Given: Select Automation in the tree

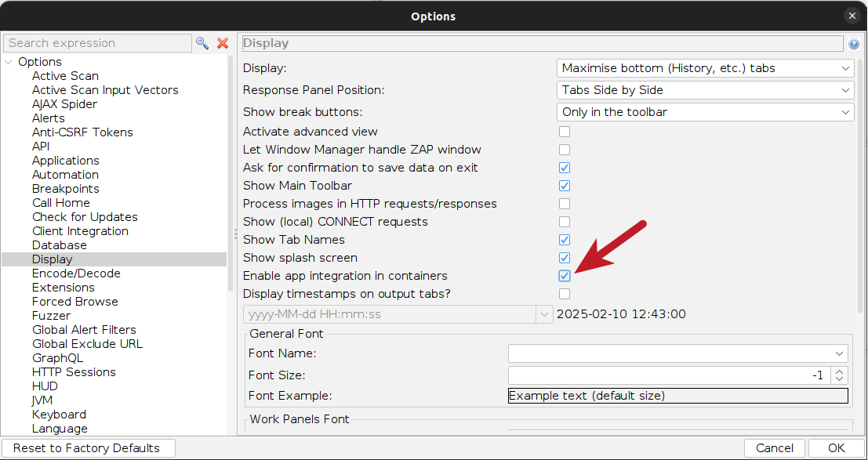Looking at the screenshot, I should (x=65, y=175).
